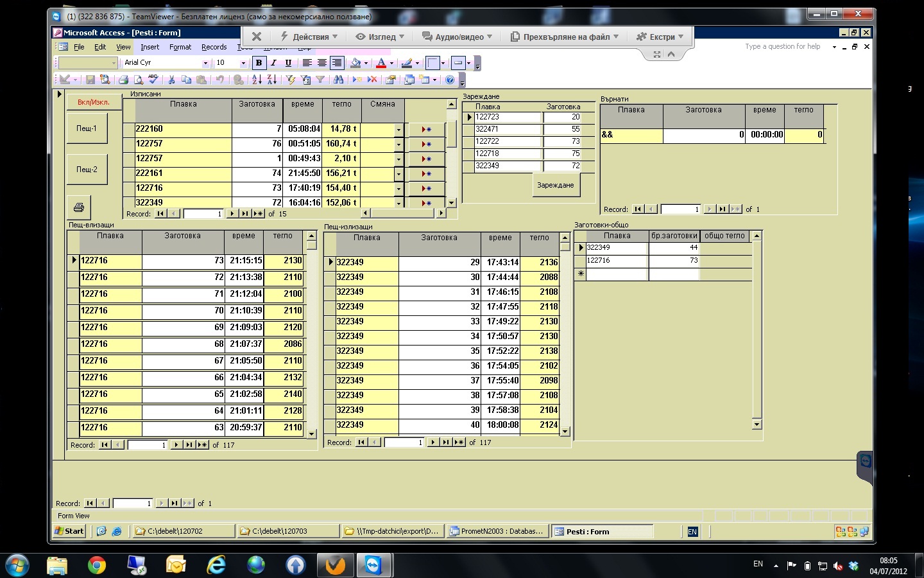924x578 pixels.
Task: Switch to PrometN2003 Database taskbar window
Action: [497, 531]
